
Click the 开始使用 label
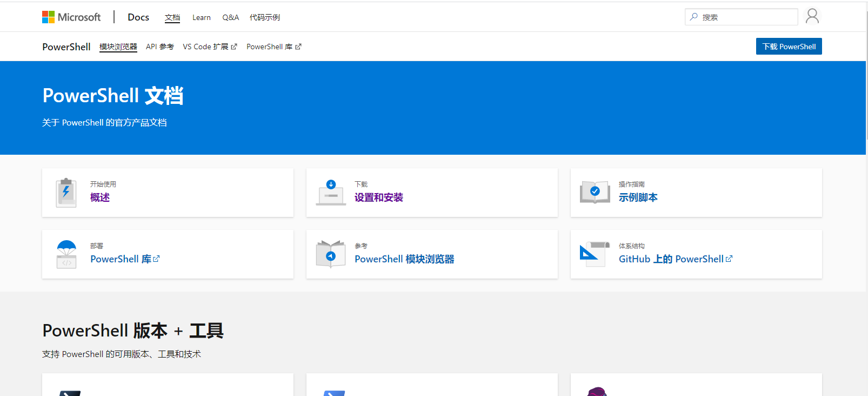pyautogui.click(x=103, y=184)
